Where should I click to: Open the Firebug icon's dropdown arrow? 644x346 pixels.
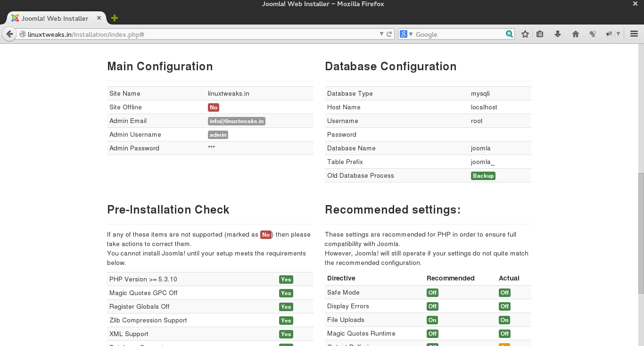(x=618, y=34)
